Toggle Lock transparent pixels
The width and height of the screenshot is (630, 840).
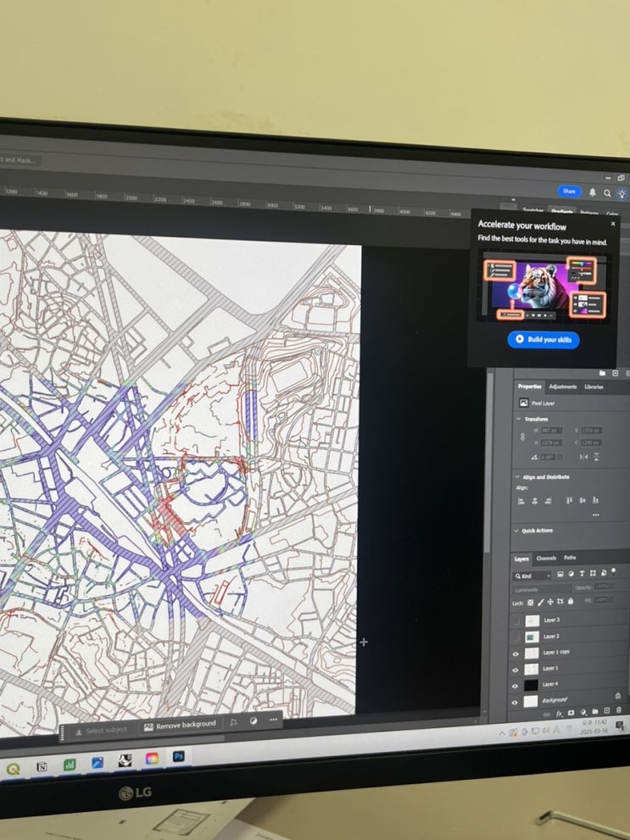tap(530, 603)
